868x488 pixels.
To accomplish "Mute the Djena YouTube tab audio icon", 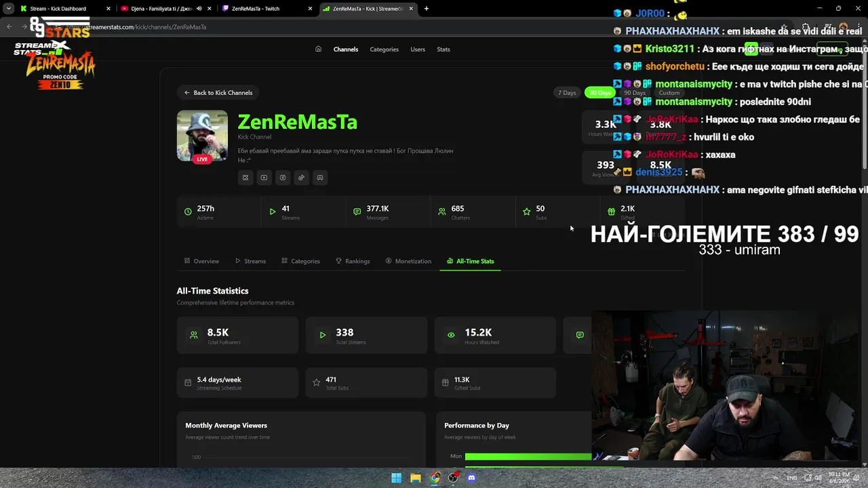I will 199,9.
